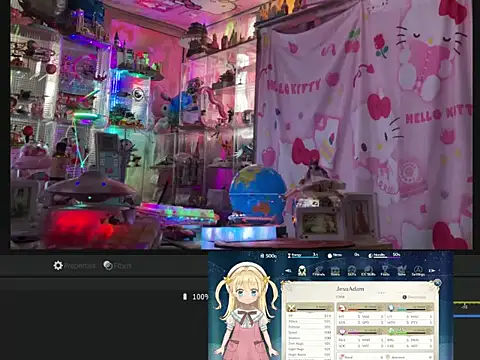The width and height of the screenshot is (480, 360).
Task: Click the crossed swords combat stats icon
Action: pyautogui.click(x=291, y=308)
